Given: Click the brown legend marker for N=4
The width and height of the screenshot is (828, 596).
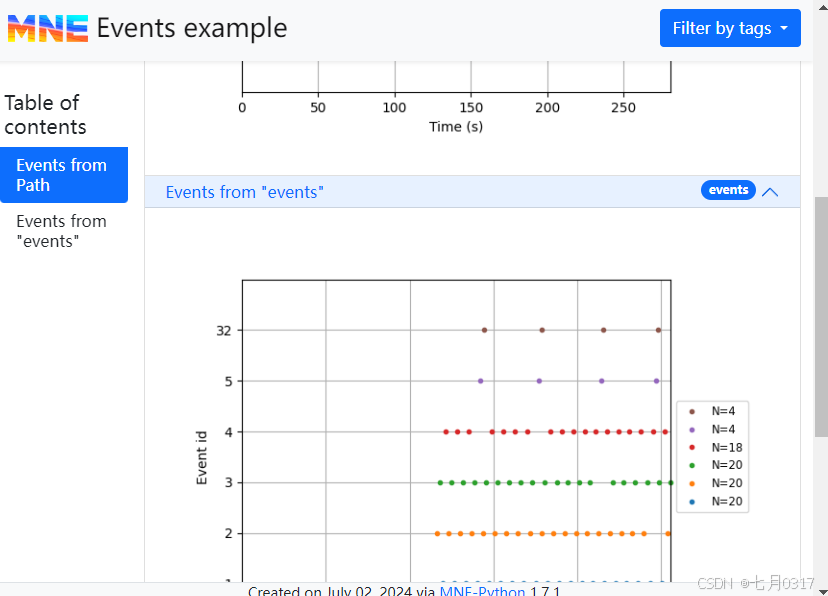Looking at the screenshot, I should 692,410.
